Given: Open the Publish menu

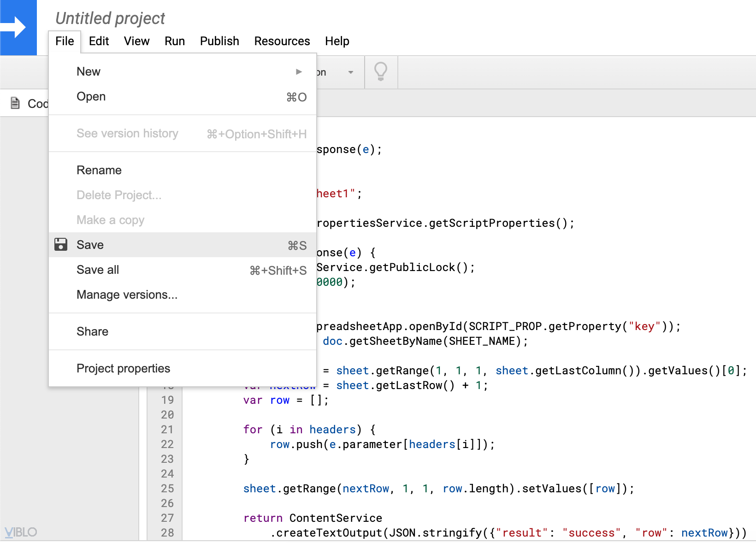Looking at the screenshot, I should tap(219, 41).
